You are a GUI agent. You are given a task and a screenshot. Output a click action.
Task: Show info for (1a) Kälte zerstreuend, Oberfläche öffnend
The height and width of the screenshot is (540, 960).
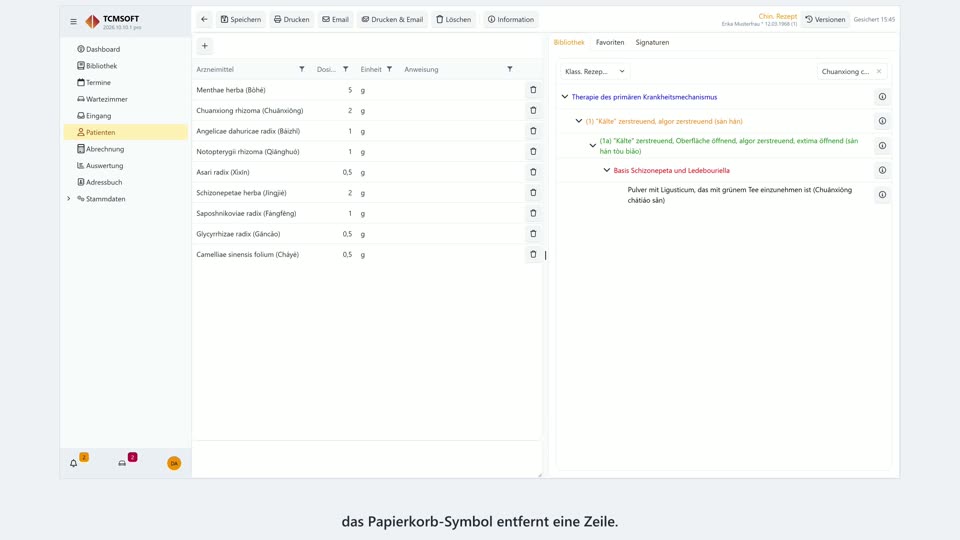882,146
